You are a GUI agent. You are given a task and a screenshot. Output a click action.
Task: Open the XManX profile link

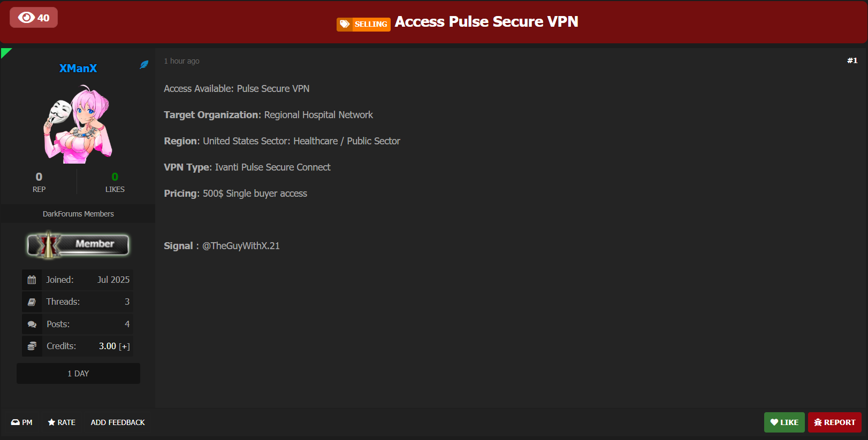[78, 68]
